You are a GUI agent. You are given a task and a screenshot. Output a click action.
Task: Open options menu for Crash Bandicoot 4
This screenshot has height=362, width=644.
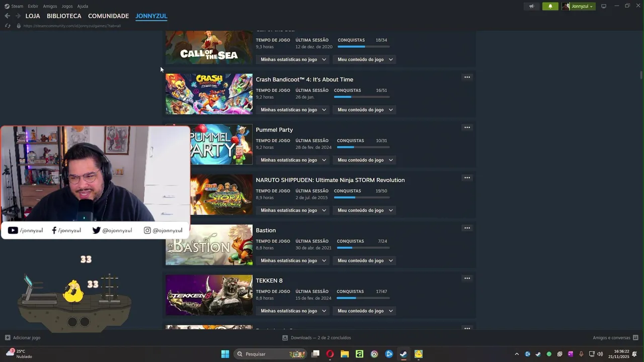(x=467, y=77)
